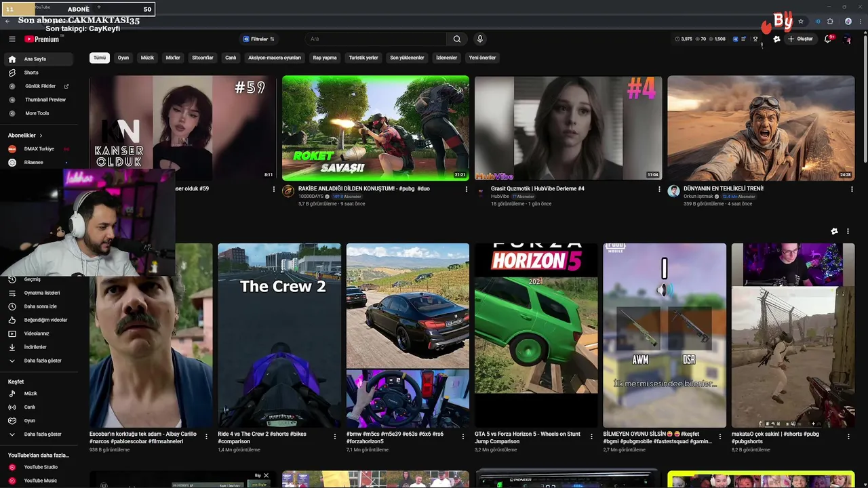The image size is (868, 488).
Task: Select the Turistik yerler chip
Action: point(363,58)
